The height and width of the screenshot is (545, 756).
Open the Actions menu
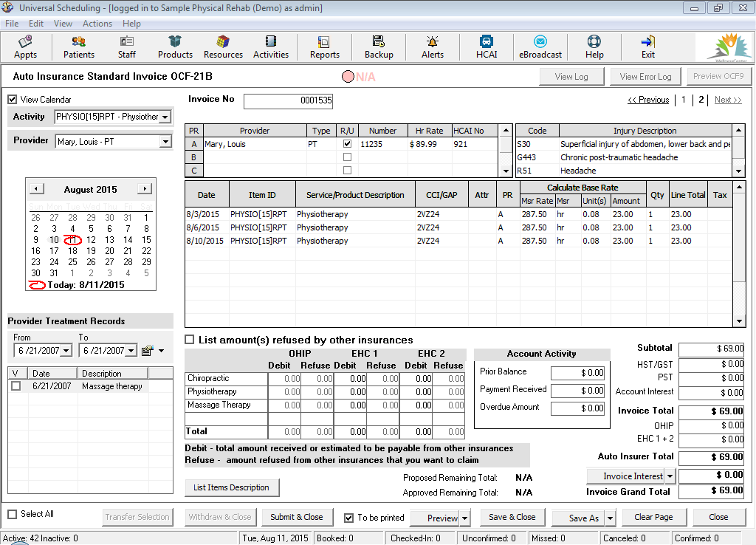click(97, 24)
